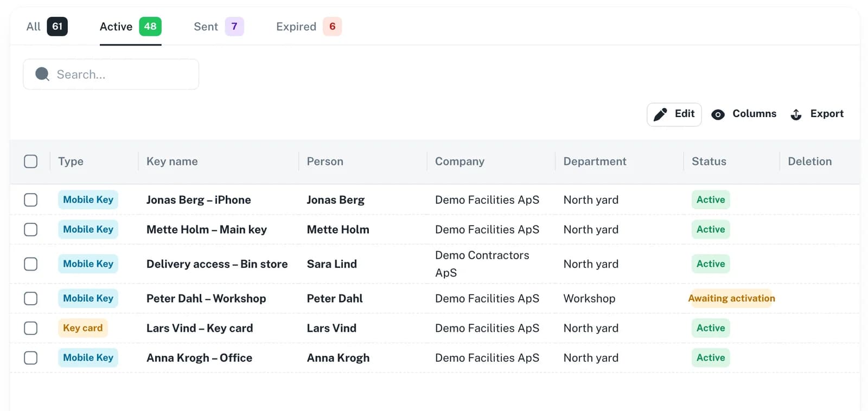This screenshot has width=868, height=411.
Task: Click the 'Awaiting activation' status badge
Action: click(x=731, y=298)
